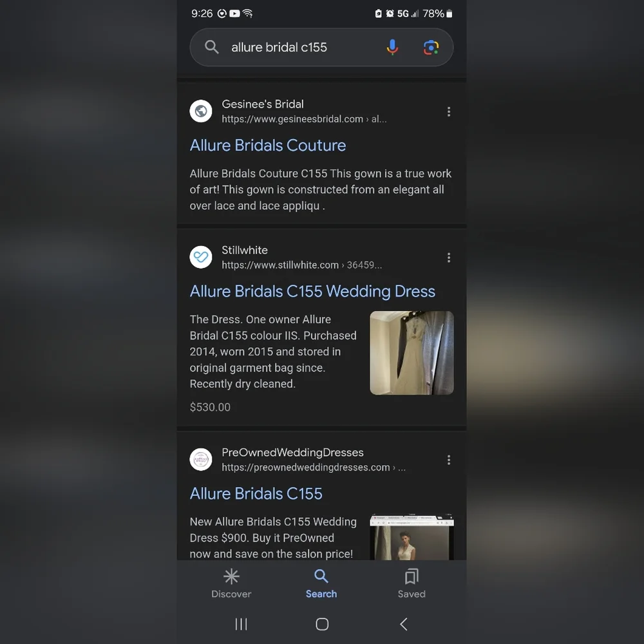Tap the PreOwnedWeddingDresses site logo

coord(201,459)
